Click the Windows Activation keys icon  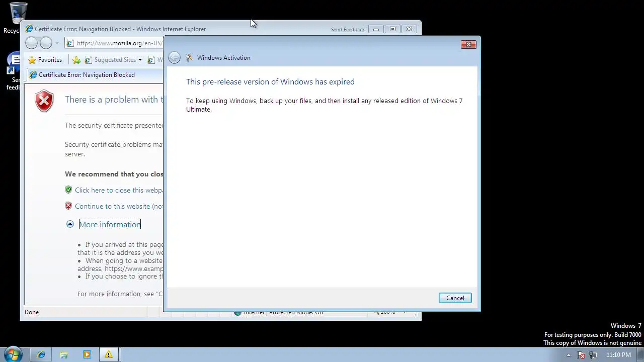(x=190, y=58)
